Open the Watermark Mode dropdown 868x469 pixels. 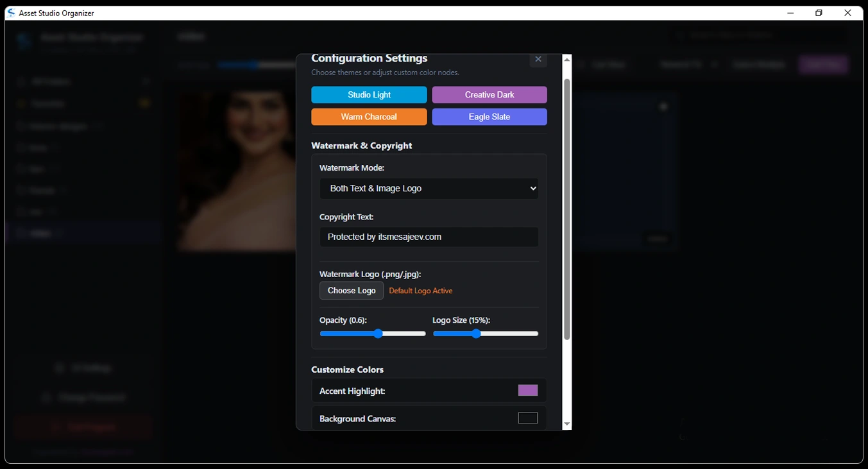point(429,189)
